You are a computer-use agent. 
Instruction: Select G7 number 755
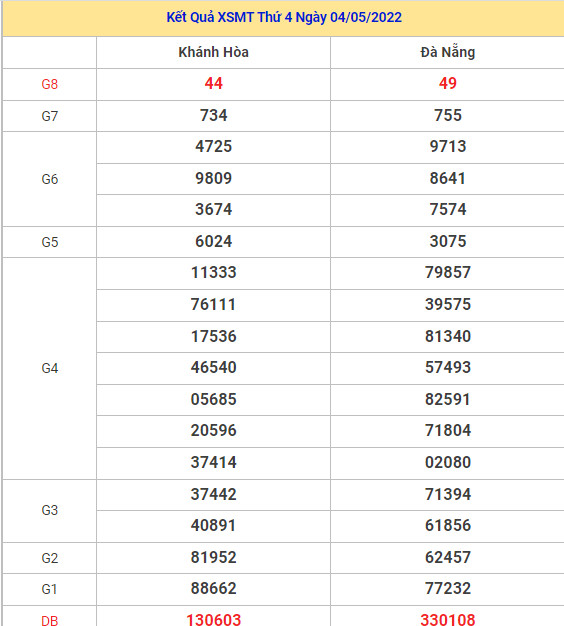(448, 115)
